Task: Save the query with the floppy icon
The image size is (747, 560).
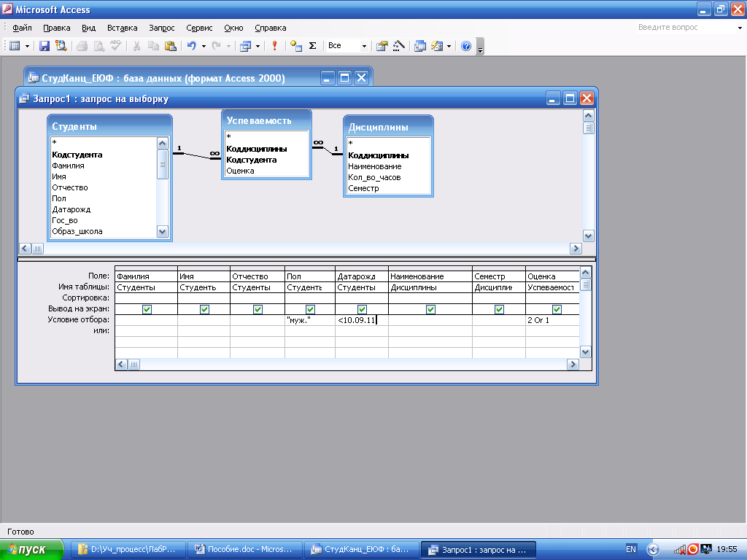Action: [44, 46]
